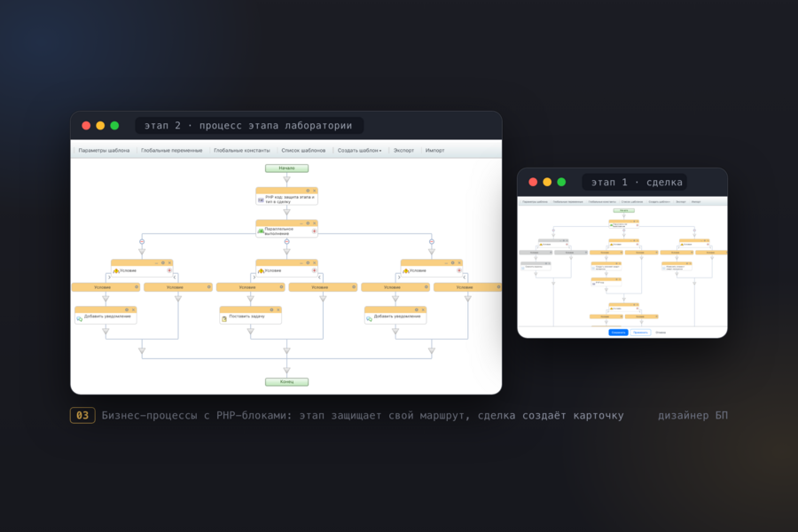Collapse the middle Условие block in этап 2
The height and width of the screenshot is (532, 798).
301,262
